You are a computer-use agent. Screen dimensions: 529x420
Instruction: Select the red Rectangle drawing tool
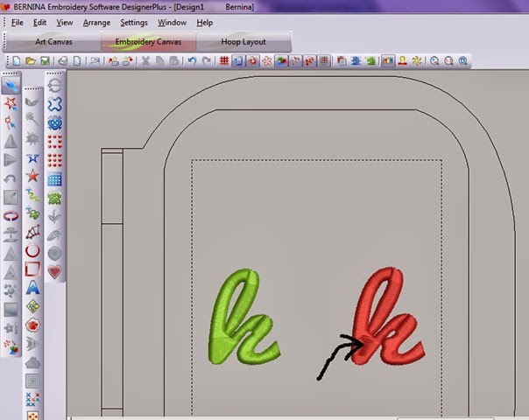(x=32, y=269)
